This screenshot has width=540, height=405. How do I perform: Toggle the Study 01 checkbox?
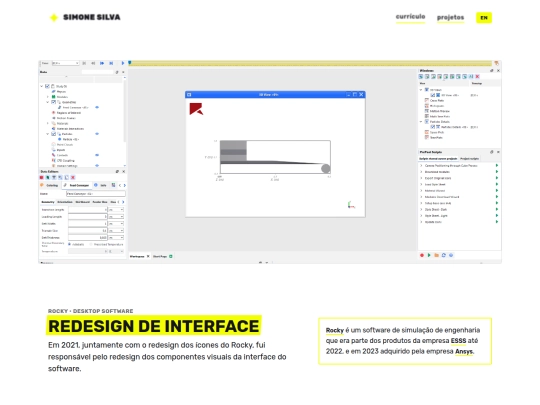click(x=47, y=86)
